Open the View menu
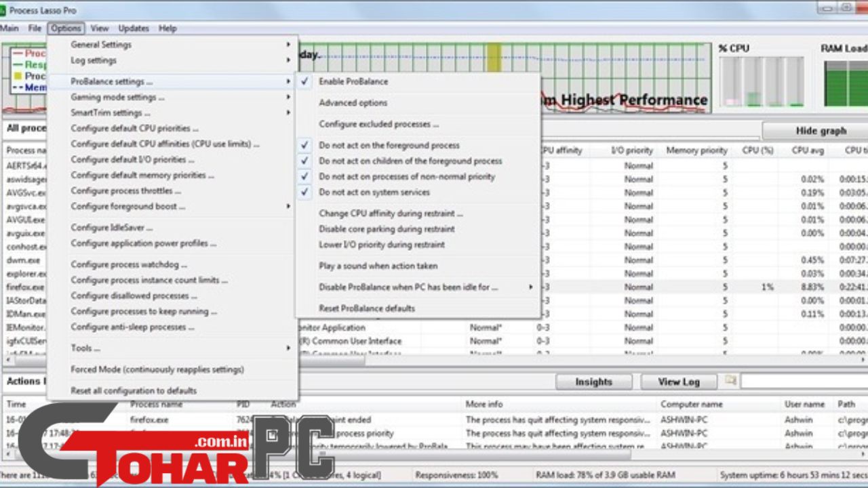The image size is (868, 488). click(x=100, y=28)
